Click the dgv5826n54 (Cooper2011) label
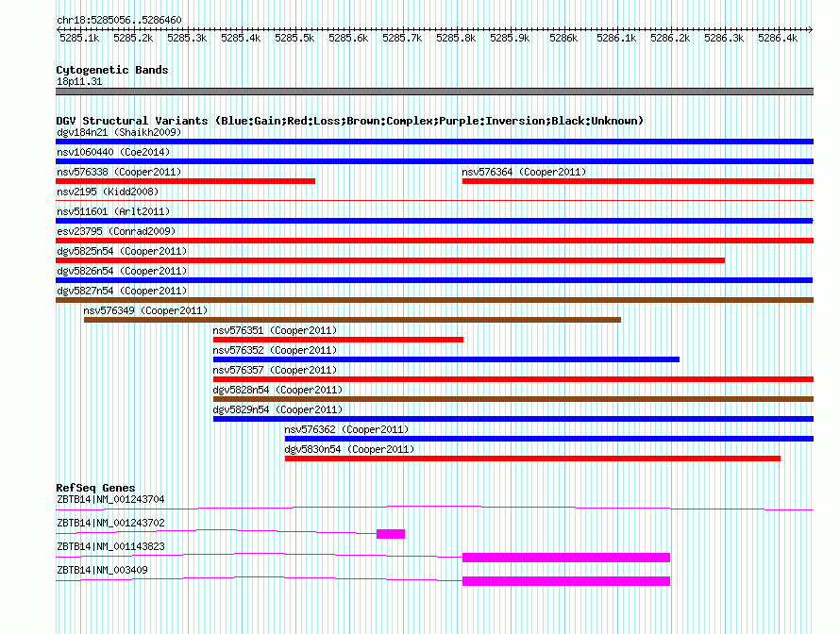This screenshot has height=634, width=840. pos(122,271)
